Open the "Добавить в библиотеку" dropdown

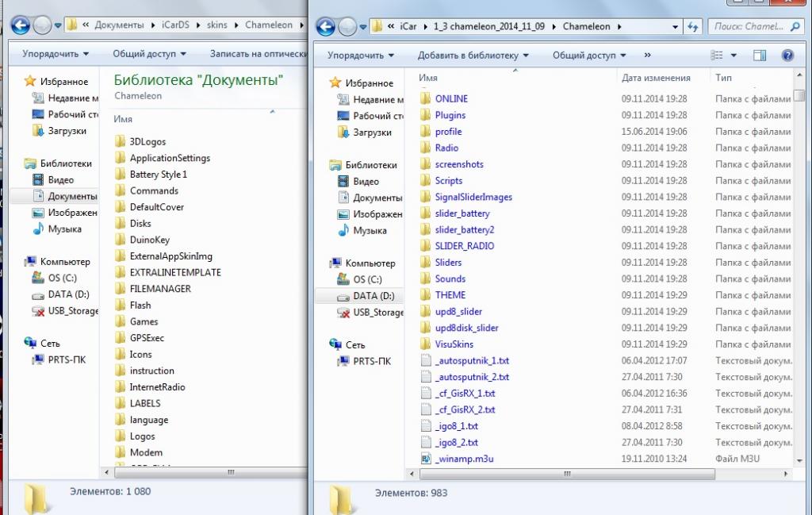pyautogui.click(x=473, y=56)
